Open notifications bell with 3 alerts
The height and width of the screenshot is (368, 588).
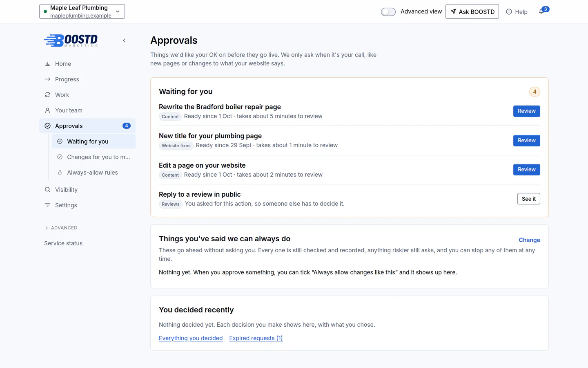(541, 11)
